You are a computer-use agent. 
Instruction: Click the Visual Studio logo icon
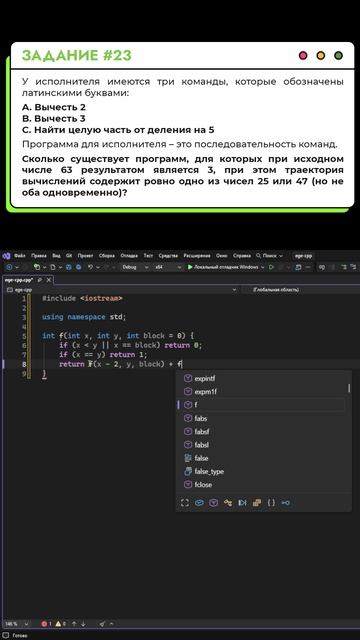(x=6, y=256)
